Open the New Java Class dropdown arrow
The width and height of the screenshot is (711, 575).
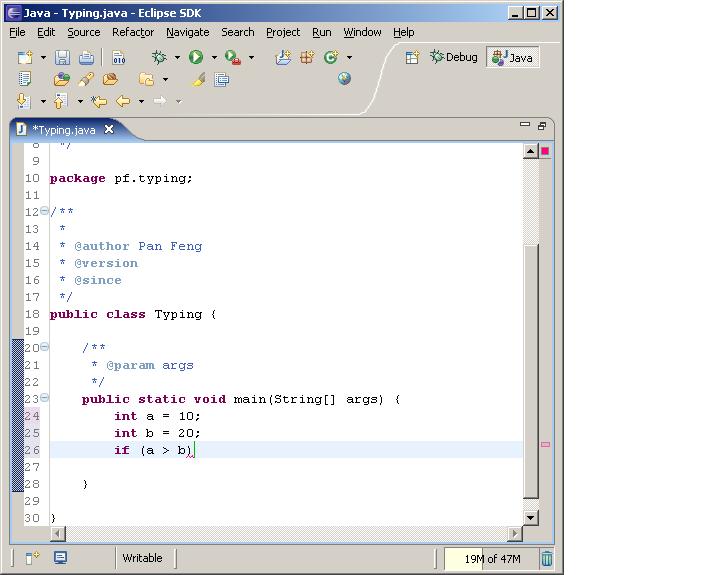pos(349,58)
